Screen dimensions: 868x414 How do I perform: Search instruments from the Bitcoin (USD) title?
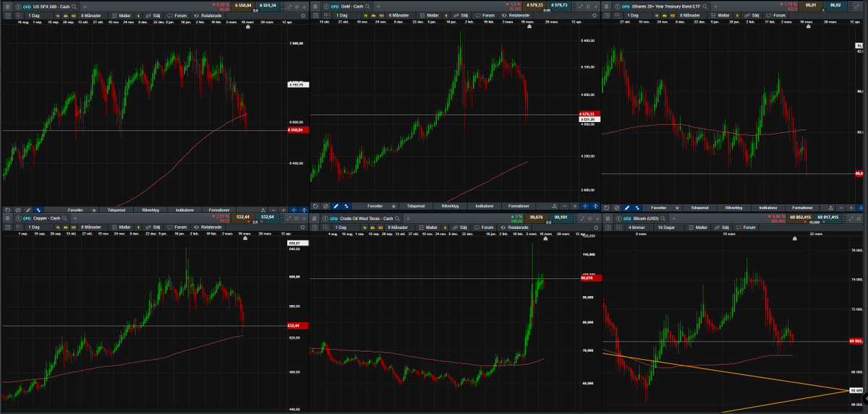click(x=663, y=217)
